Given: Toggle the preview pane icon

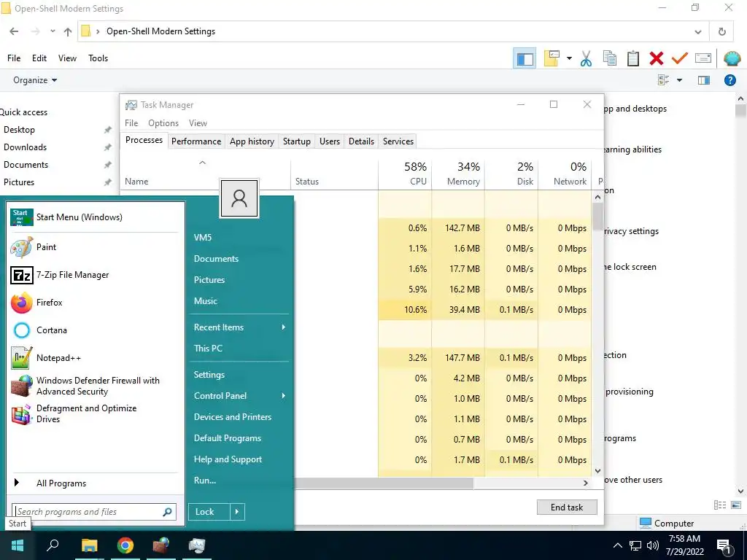Looking at the screenshot, I should click(704, 80).
